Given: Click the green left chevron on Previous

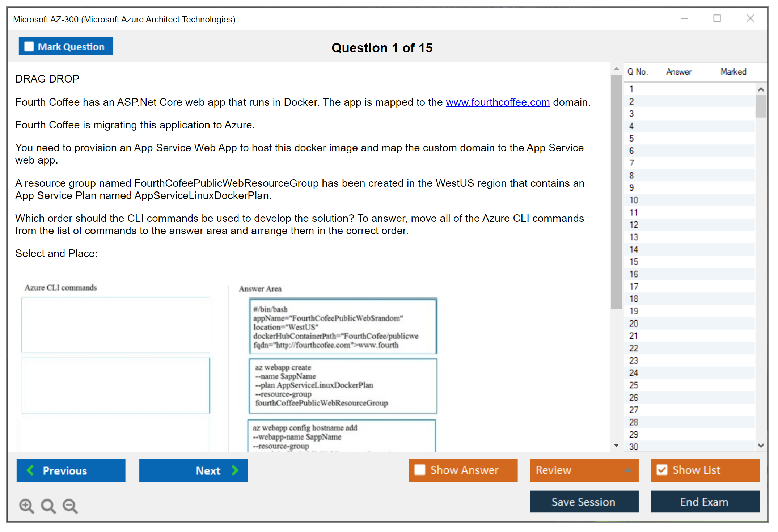Looking at the screenshot, I should tap(30, 470).
